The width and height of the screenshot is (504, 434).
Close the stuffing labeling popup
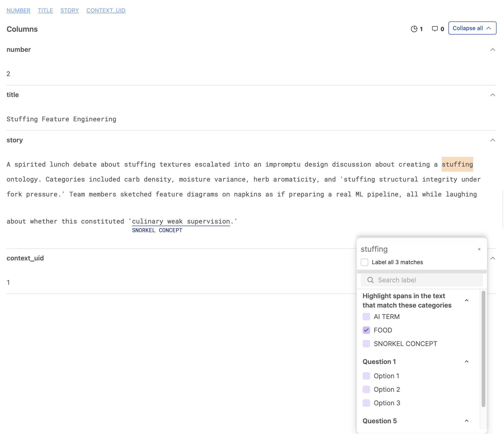(x=479, y=249)
